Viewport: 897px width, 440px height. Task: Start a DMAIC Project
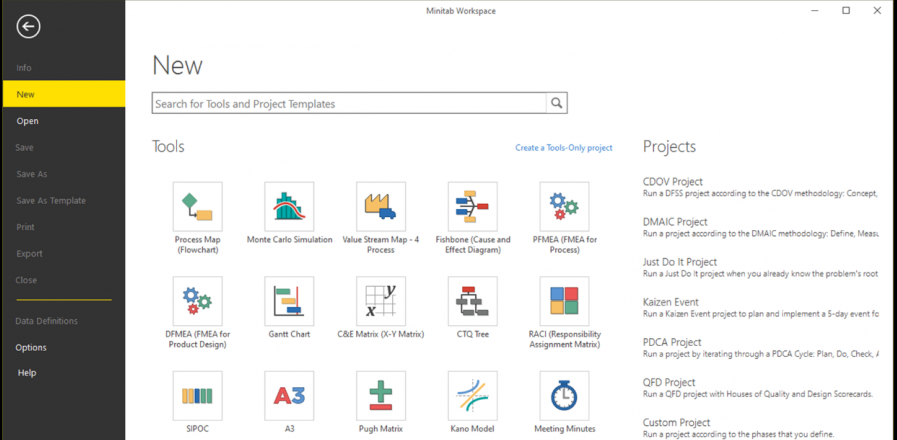760,227
